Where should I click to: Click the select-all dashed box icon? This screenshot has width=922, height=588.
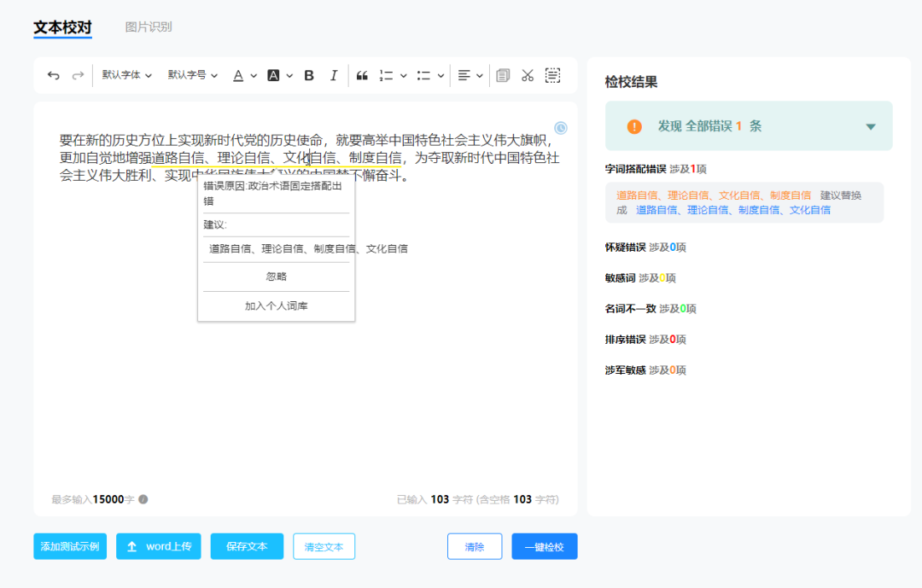pyautogui.click(x=553, y=75)
